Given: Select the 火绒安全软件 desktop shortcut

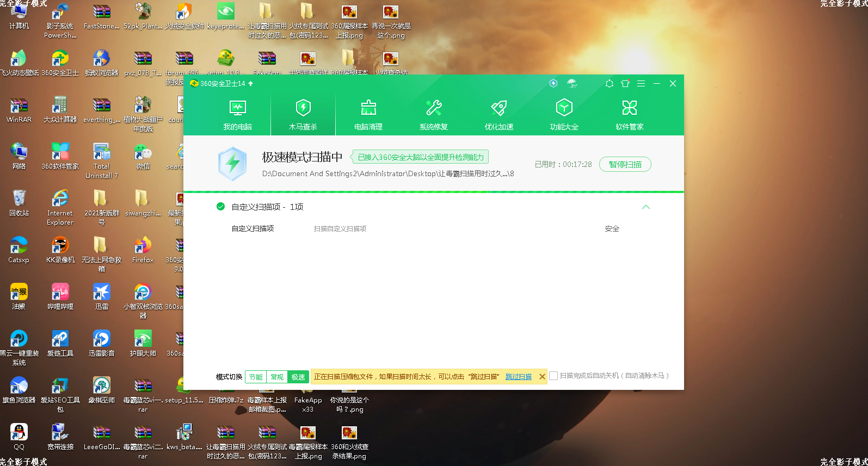Looking at the screenshot, I should point(184,16).
